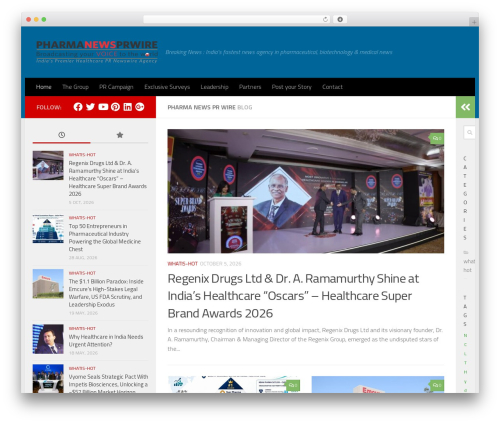The width and height of the screenshot is (500, 423).
Task: Click the 'OCTOBER 5, 2026' date text
Action: pyautogui.click(x=220, y=264)
